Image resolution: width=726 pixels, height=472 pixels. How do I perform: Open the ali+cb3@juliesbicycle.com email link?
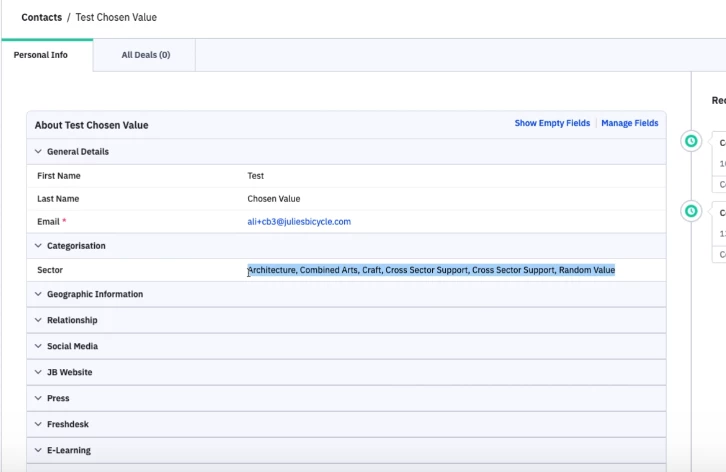pos(299,221)
